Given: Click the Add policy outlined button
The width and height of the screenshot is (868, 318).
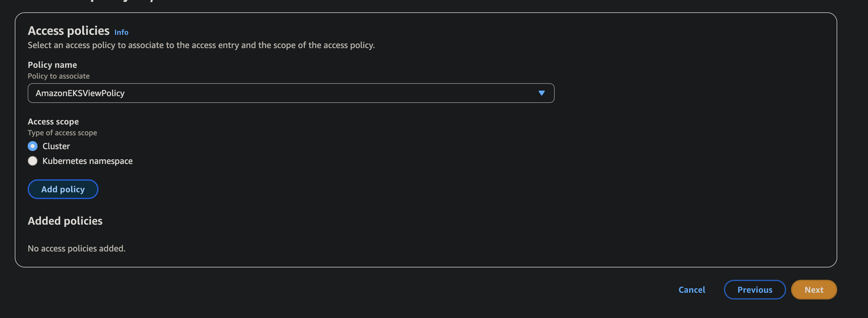Looking at the screenshot, I should coord(63,189).
